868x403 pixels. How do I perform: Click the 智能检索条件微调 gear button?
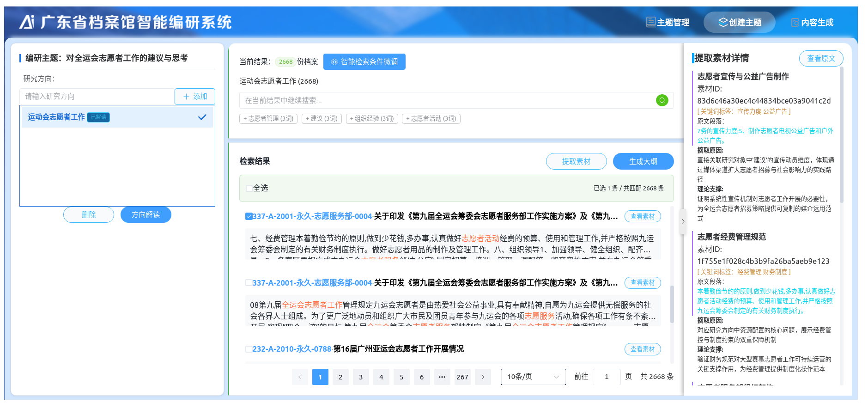pos(364,61)
